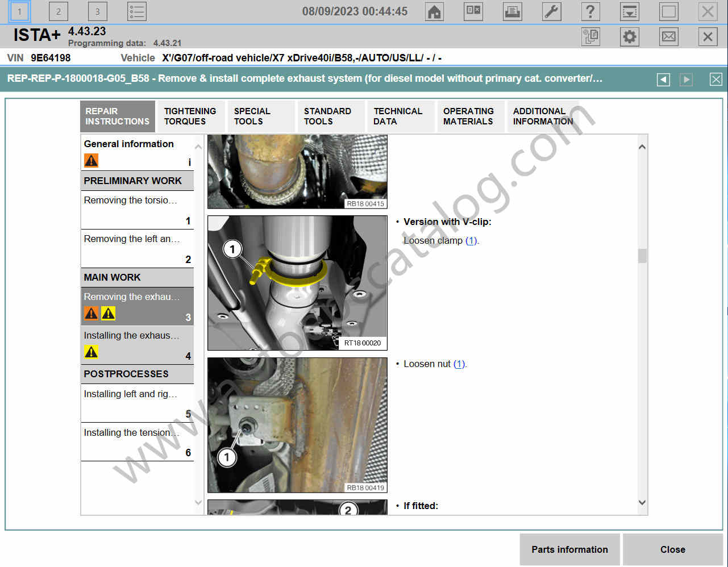Click orange warning icon under General information
Image resolution: width=728 pixels, height=567 pixels.
pos(91,160)
